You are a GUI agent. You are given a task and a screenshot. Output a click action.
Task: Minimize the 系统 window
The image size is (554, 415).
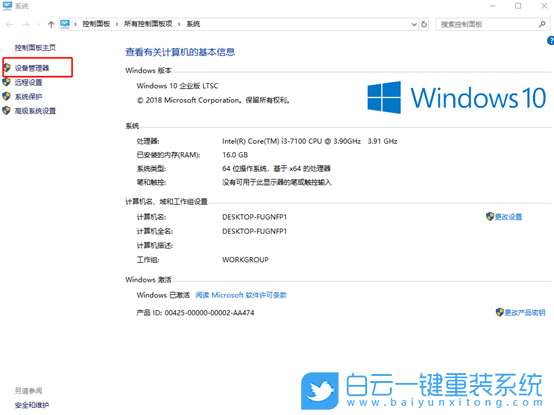(492, 6)
